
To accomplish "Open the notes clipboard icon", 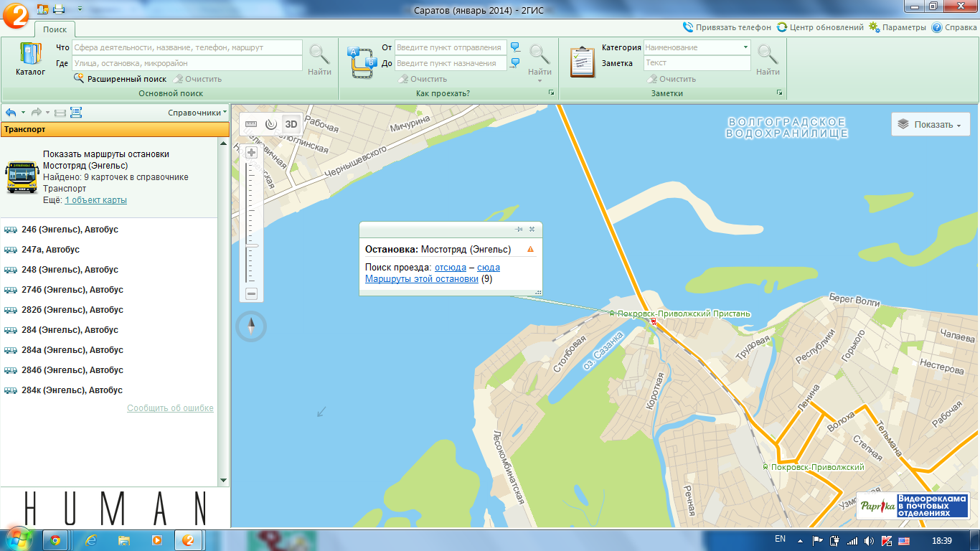I will pyautogui.click(x=583, y=62).
